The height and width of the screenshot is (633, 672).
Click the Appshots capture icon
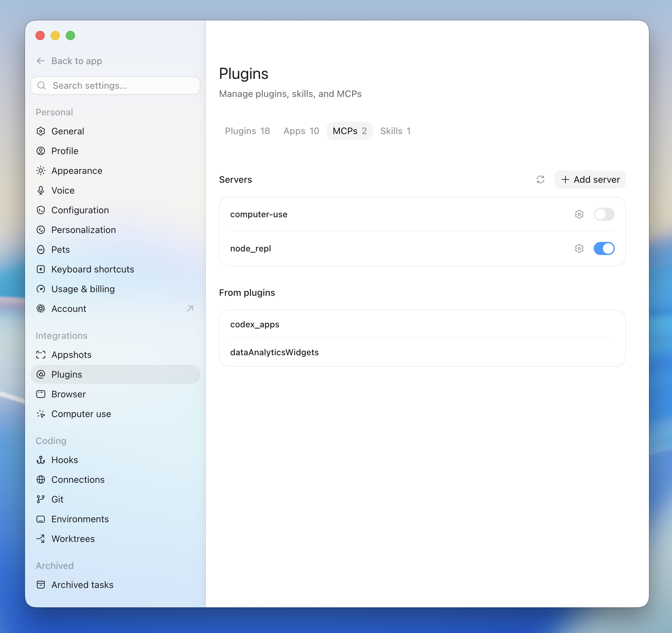click(x=41, y=355)
